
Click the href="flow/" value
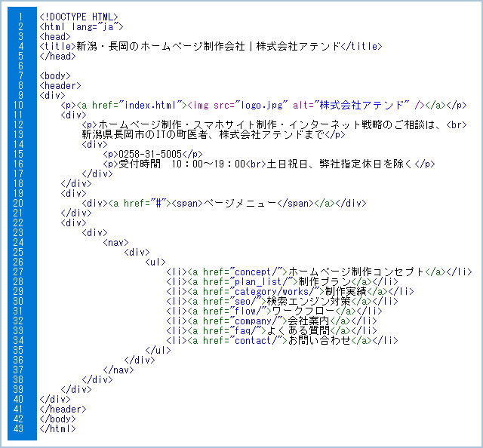[250, 311]
